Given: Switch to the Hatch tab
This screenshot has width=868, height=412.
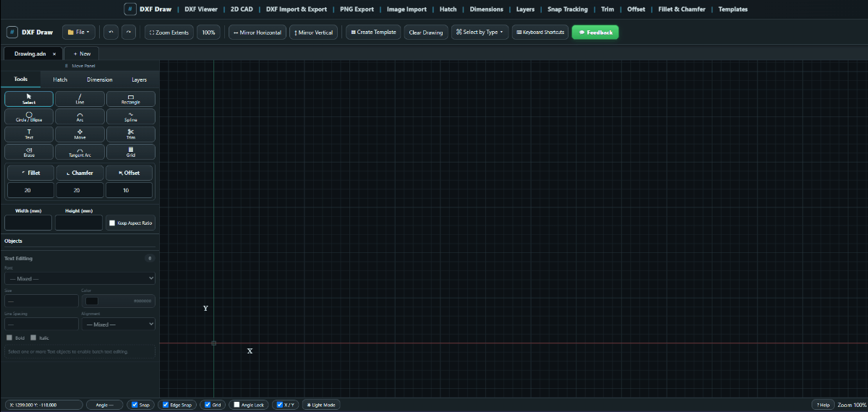Looking at the screenshot, I should coord(60,80).
